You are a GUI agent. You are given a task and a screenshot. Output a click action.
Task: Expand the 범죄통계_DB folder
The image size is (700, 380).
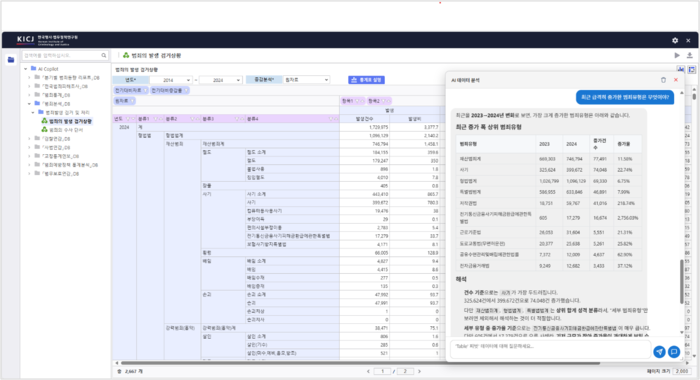point(29,95)
